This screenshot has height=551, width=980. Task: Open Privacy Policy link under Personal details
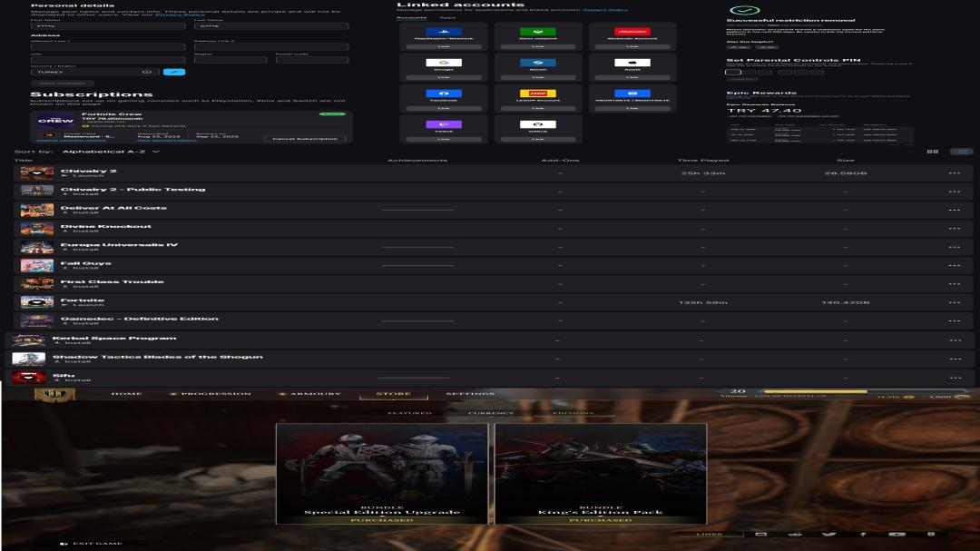click(180, 15)
